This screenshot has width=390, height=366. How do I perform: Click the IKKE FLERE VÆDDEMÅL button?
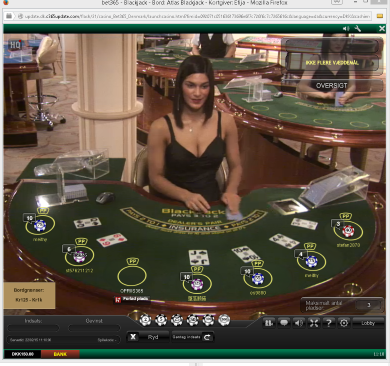[332, 63]
